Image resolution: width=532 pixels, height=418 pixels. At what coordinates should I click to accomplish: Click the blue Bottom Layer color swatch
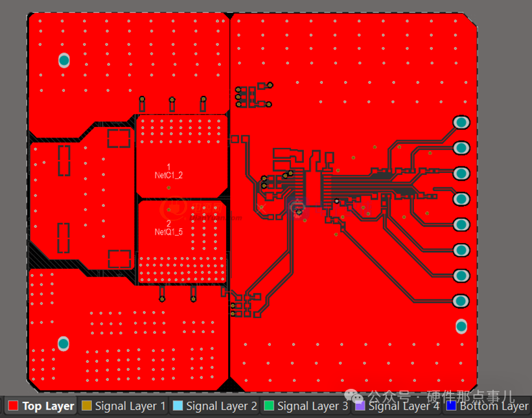coord(451,406)
